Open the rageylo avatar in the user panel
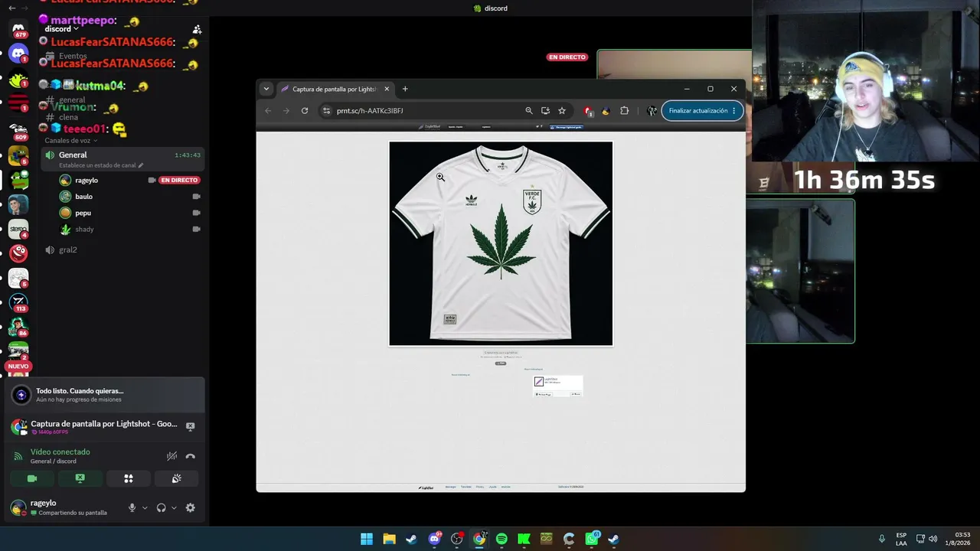This screenshot has width=980, height=551. click(x=18, y=507)
